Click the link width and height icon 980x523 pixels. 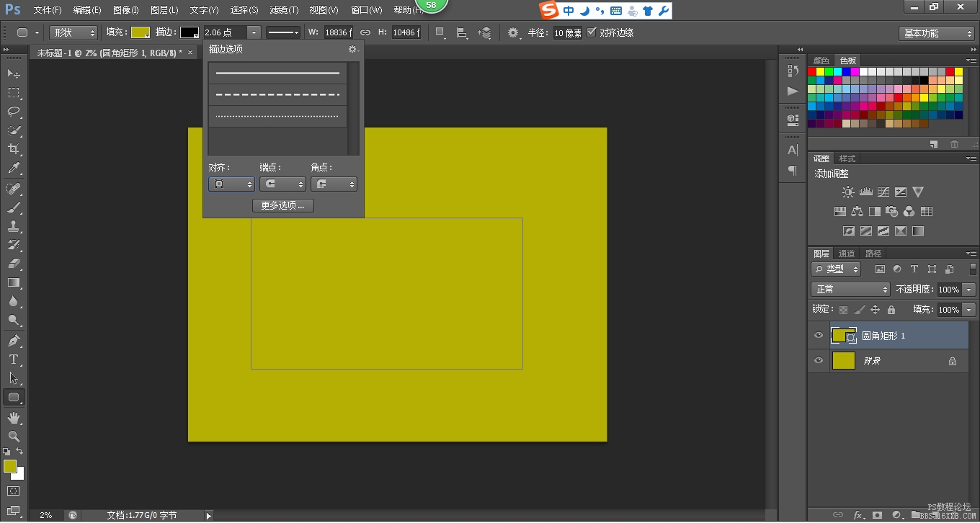point(365,32)
